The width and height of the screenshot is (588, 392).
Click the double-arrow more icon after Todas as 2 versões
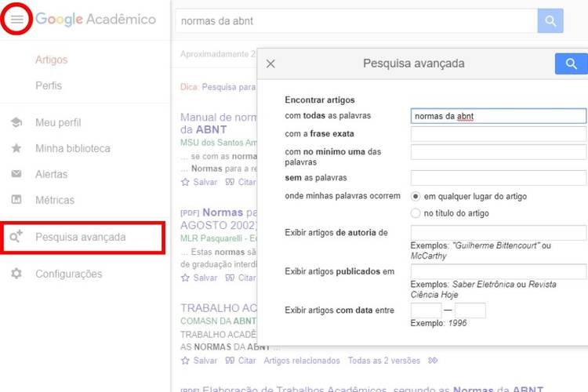pos(433,361)
